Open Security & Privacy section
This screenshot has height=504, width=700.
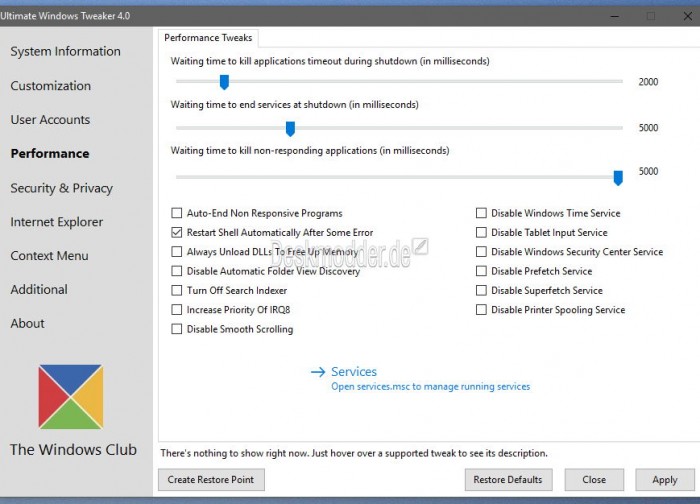point(62,188)
